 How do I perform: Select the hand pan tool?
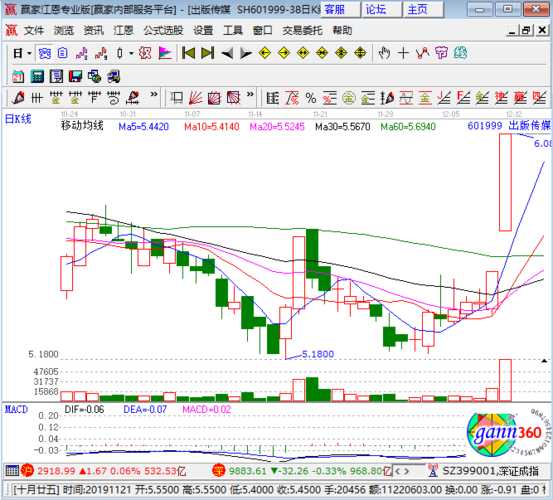pos(384,54)
